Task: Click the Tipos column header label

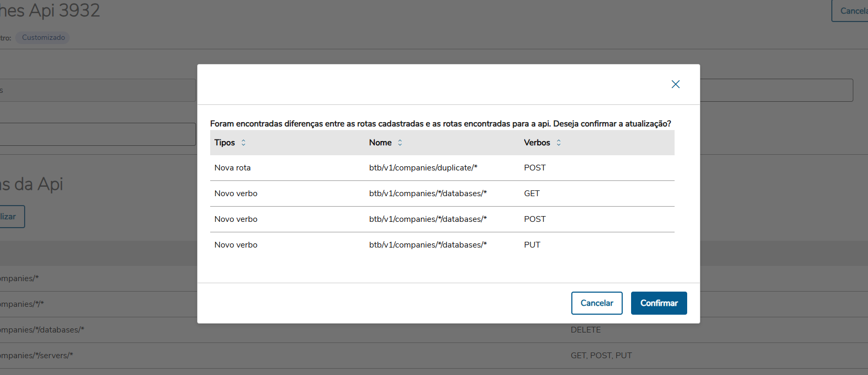Action: coord(224,143)
